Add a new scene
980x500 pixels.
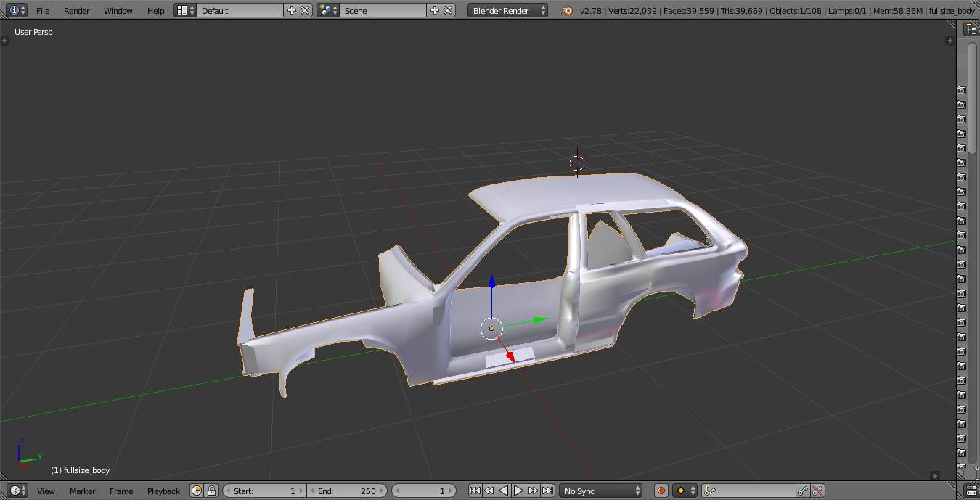click(x=435, y=10)
